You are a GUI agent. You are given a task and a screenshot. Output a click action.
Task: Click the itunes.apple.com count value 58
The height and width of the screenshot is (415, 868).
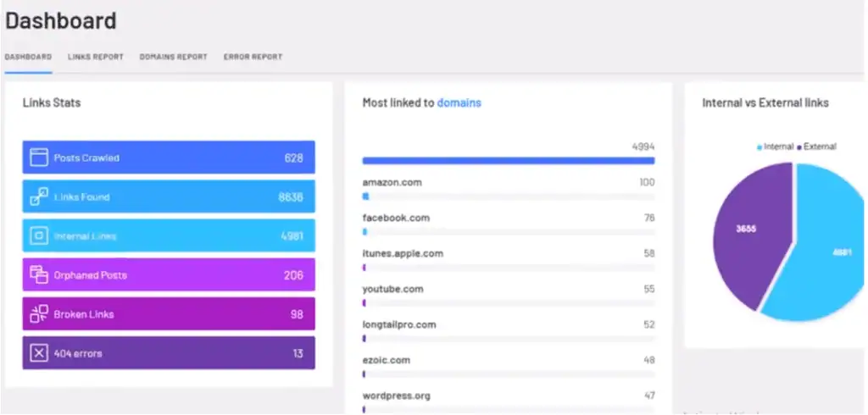click(x=649, y=253)
